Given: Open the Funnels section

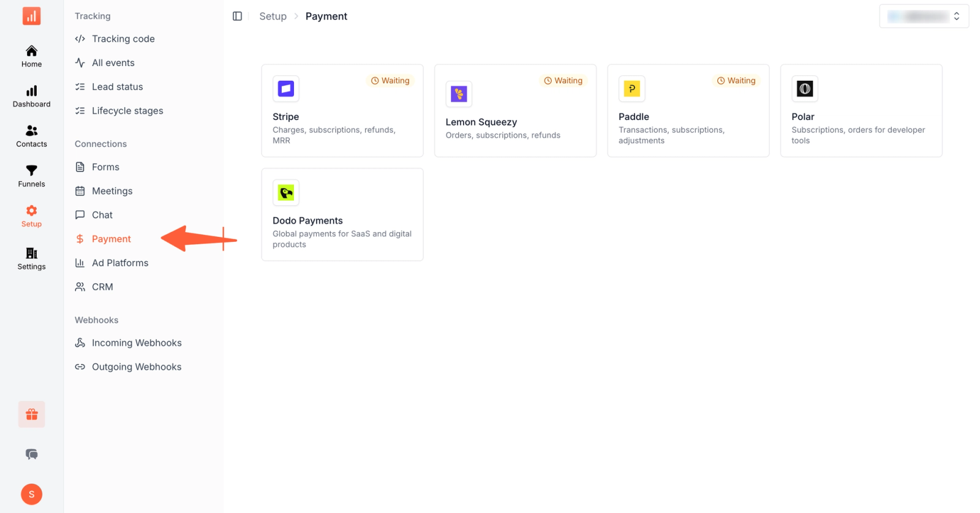Looking at the screenshot, I should click(31, 176).
